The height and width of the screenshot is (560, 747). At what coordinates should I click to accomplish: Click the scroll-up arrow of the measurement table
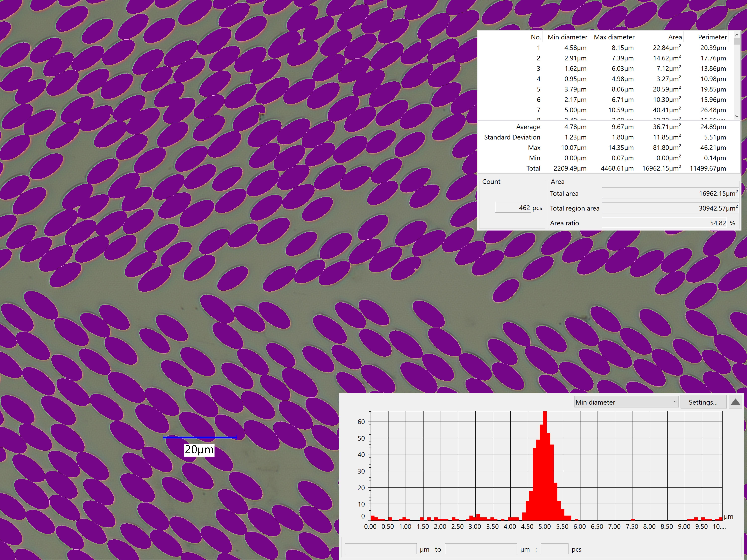click(x=737, y=35)
